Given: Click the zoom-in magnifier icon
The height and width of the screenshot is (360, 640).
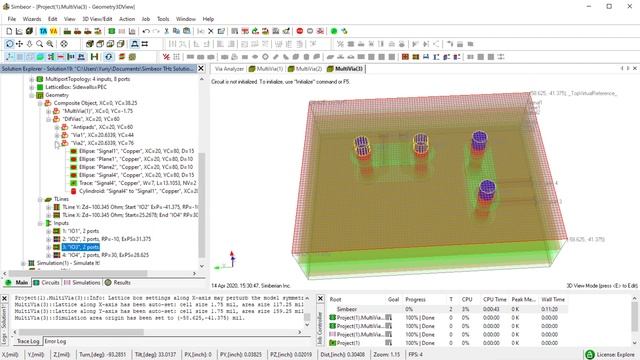Looking at the screenshot, I should [50, 44].
